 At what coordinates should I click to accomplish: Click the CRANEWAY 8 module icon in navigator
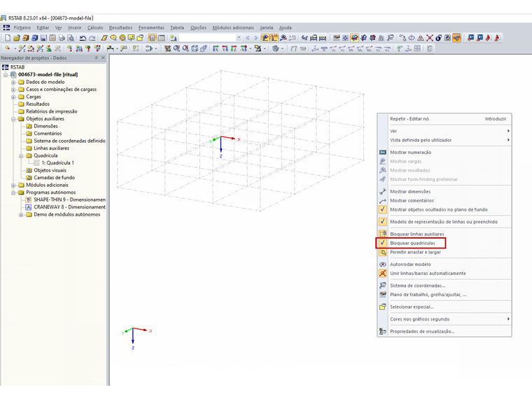pos(29,207)
